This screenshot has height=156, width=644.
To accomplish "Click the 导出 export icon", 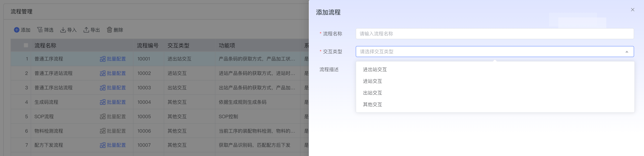I will 86,30.
